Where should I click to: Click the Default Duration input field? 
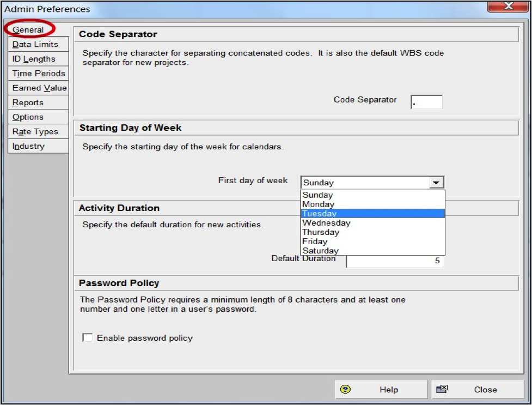[395, 261]
